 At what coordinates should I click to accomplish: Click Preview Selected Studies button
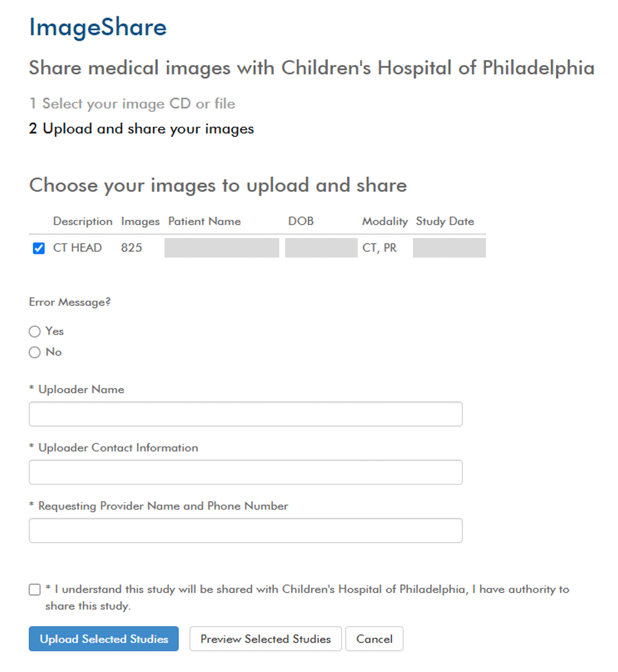[x=265, y=639]
